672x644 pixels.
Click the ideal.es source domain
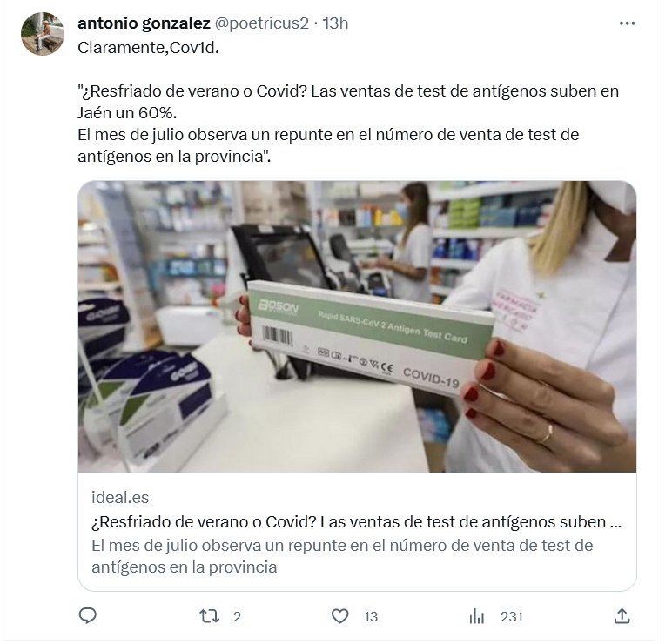coord(120,498)
